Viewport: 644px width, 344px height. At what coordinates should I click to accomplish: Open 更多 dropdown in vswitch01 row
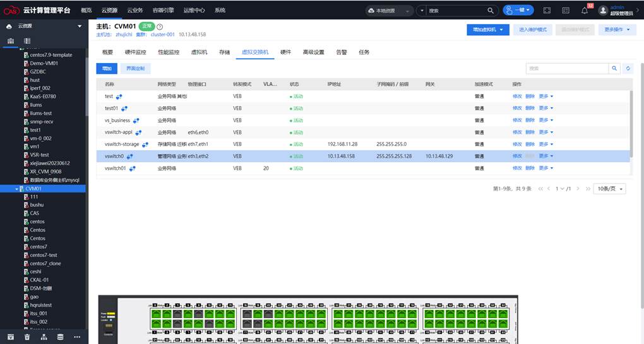546,169
